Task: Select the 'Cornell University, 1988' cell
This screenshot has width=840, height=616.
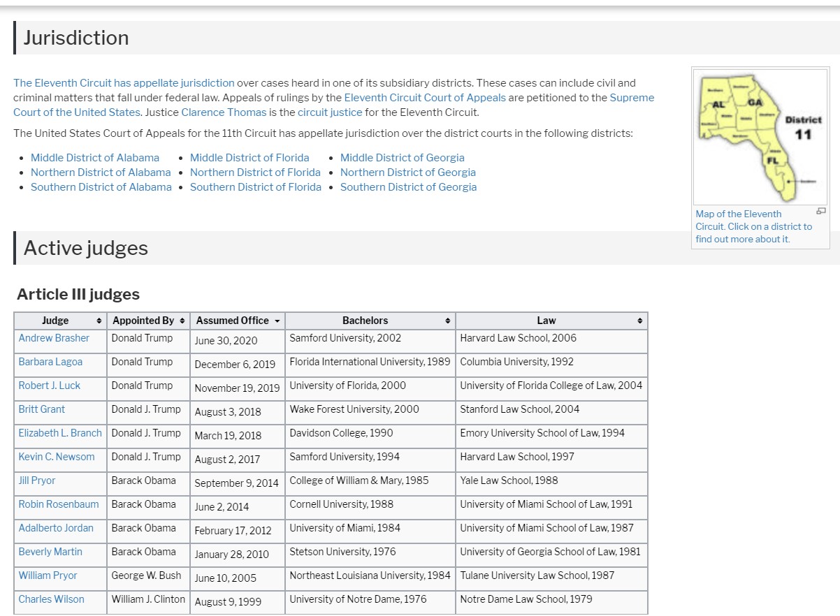Action: pyautogui.click(x=370, y=507)
